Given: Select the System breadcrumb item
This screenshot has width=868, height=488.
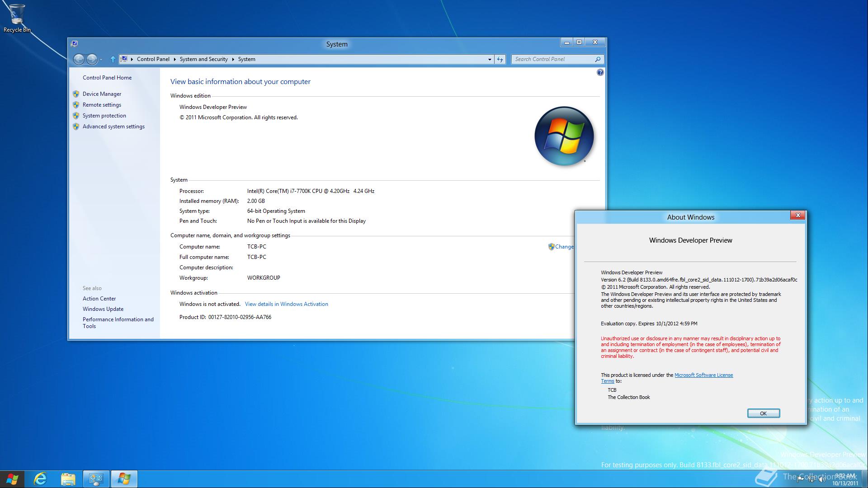Looking at the screenshot, I should click(246, 59).
